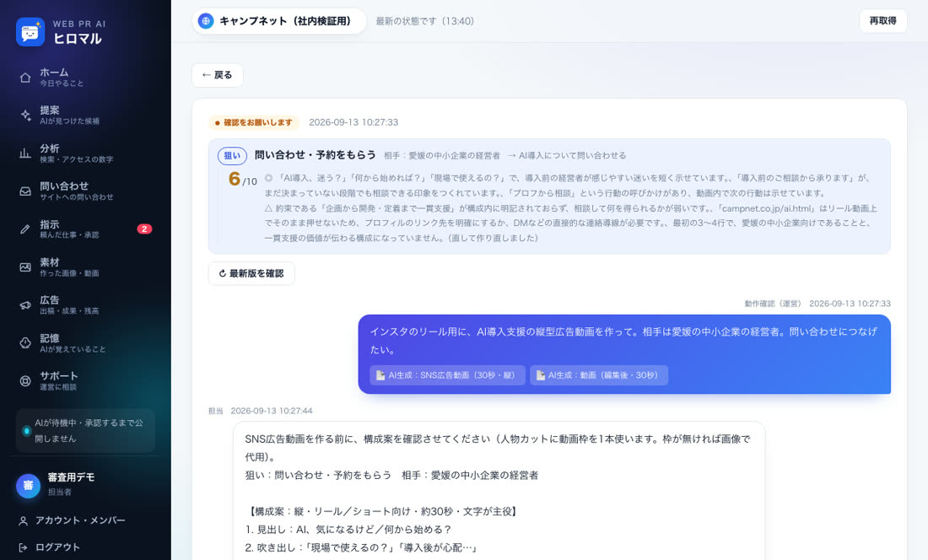This screenshot has width=928, height=560.
Task: Click the line 2. 吹き出し:現場で使えるの?
Action: 361,547
